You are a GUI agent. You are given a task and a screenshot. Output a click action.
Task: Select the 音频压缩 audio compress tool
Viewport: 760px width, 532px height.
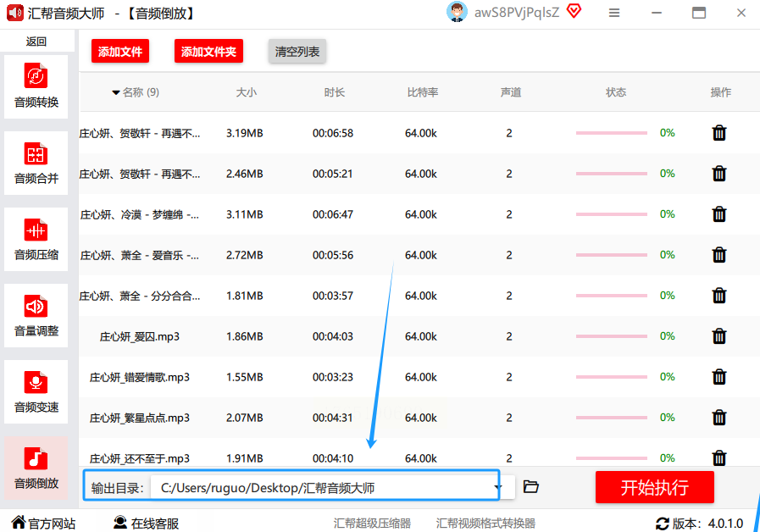[x=36, y=240]
